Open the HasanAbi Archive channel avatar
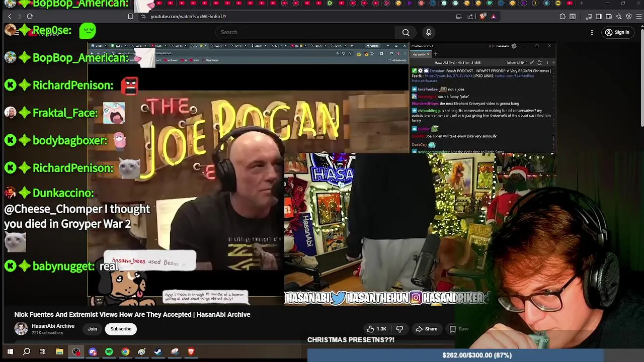 (x=21, y=329)
